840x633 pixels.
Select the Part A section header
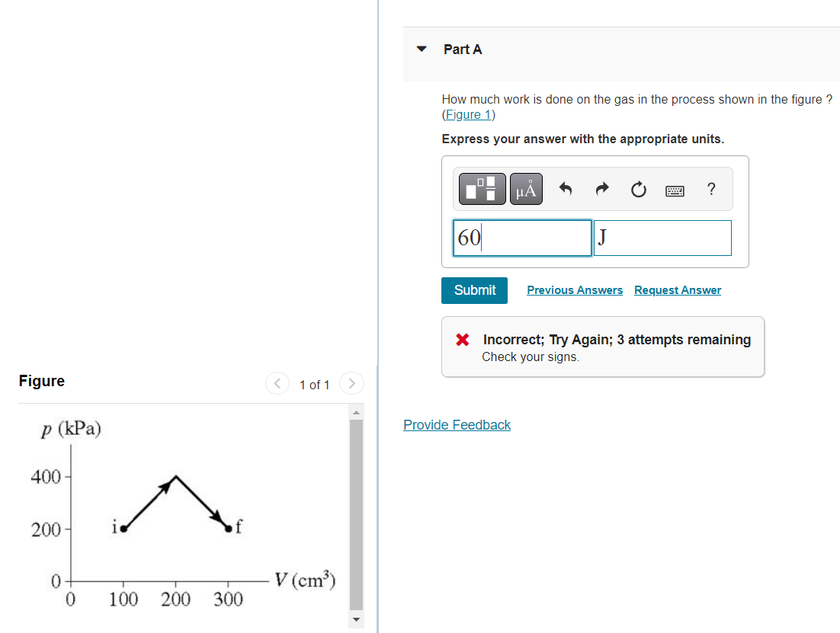pyautogui.click(x=462, y=49)
